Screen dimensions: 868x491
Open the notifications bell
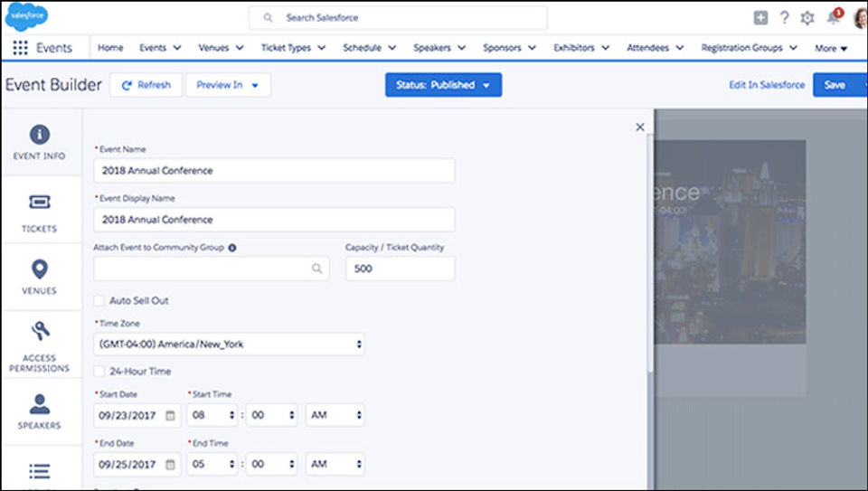[833, 17]
